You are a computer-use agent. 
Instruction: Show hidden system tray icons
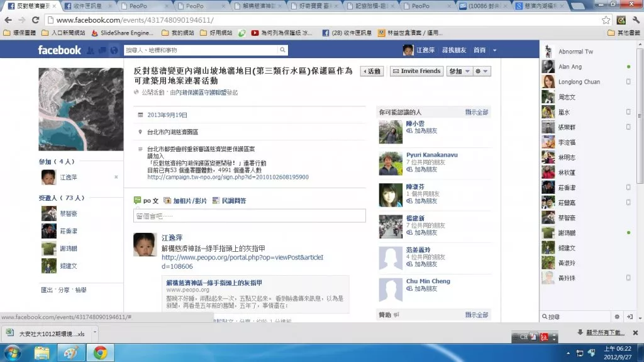pyautogui.click(x=568, y=353)
